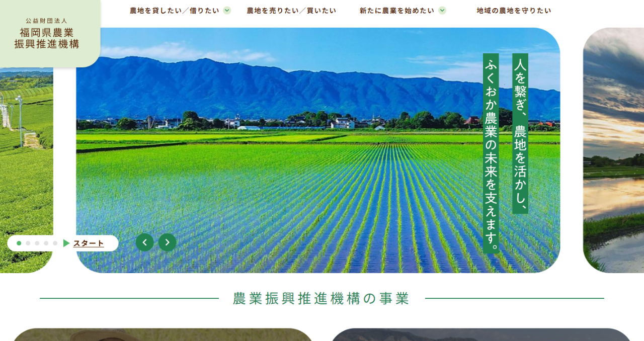Viewport: 644px width, 341px height.
Task: Select the fourth slide indicator dot
Action: (x=46, y=243)
